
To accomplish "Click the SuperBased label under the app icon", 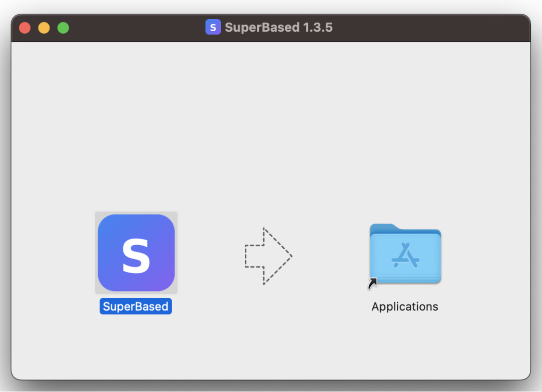I will 136,306.
